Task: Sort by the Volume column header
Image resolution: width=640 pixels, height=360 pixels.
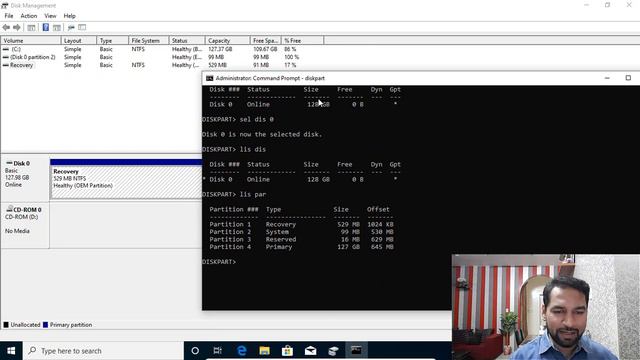Action: [31, 41]
